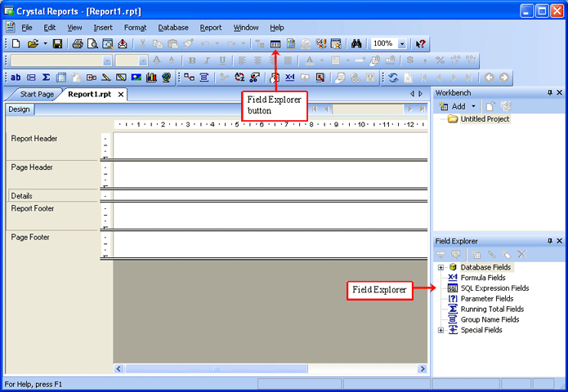Click the new report icon
Screen dimensions: 568x392
[16, 44]
